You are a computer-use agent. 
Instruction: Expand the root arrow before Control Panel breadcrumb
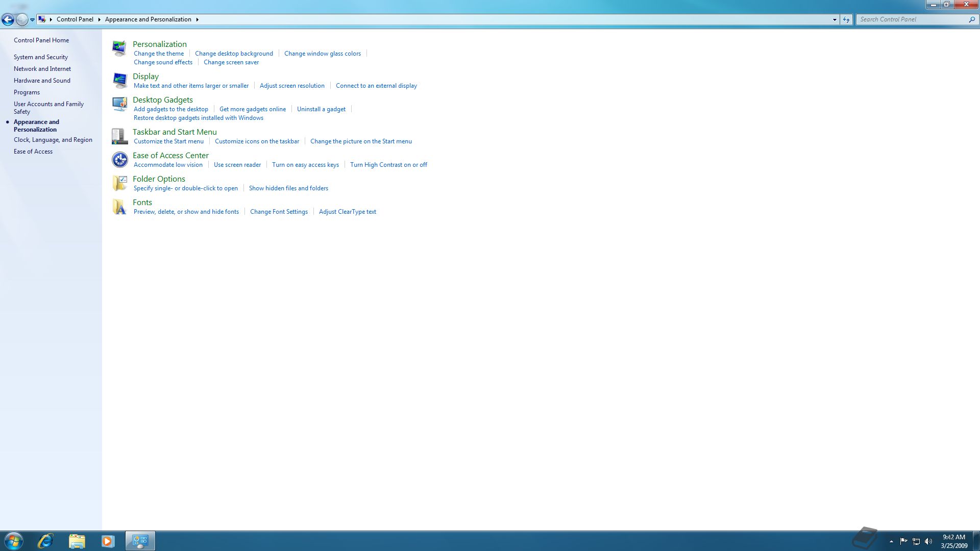[x=51, y=19]
